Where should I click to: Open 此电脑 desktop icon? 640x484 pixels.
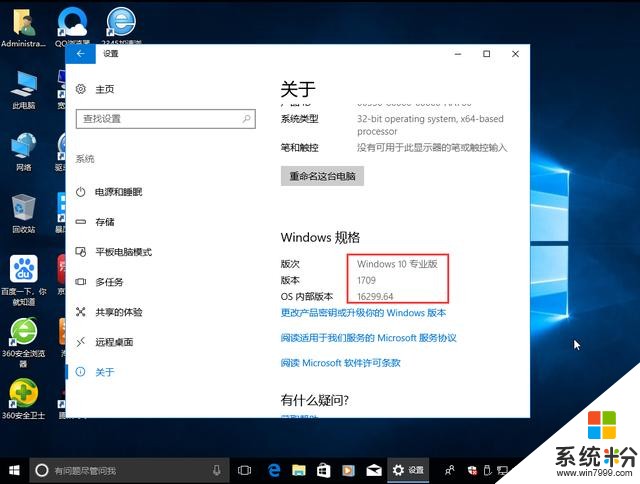24,89
